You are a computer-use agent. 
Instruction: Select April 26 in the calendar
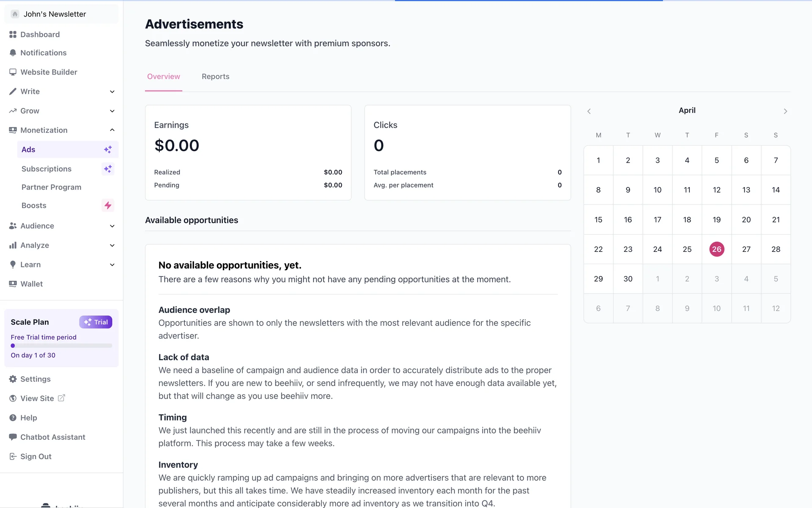point(716,249)
